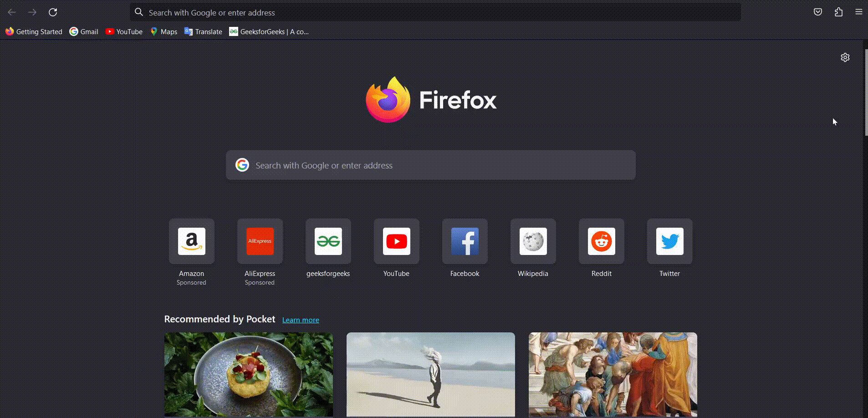Open the geeksforgeeks shortcut tile

point(328,241)
